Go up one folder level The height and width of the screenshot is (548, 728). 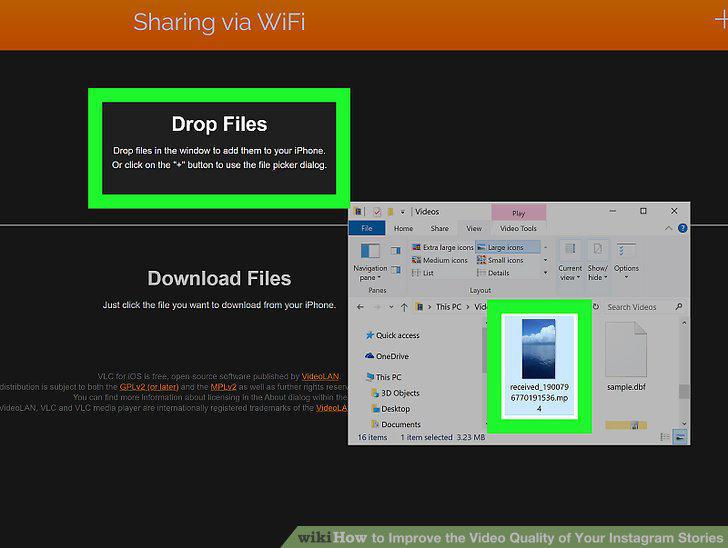pos(404,307)
